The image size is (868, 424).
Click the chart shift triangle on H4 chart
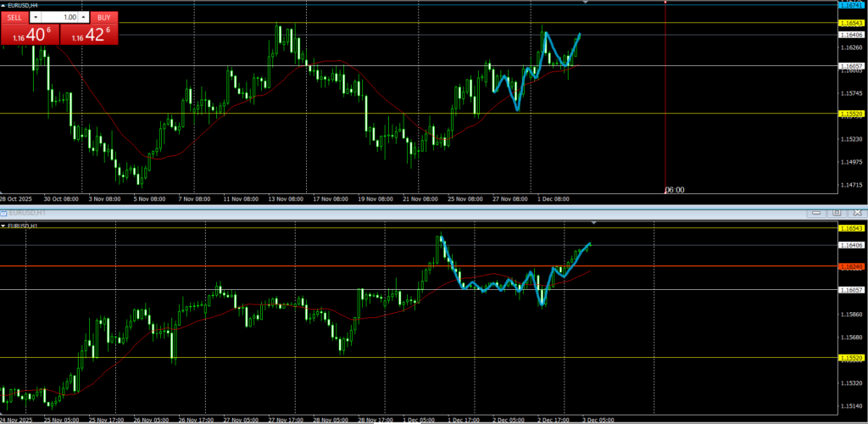[x=585, y=3]
